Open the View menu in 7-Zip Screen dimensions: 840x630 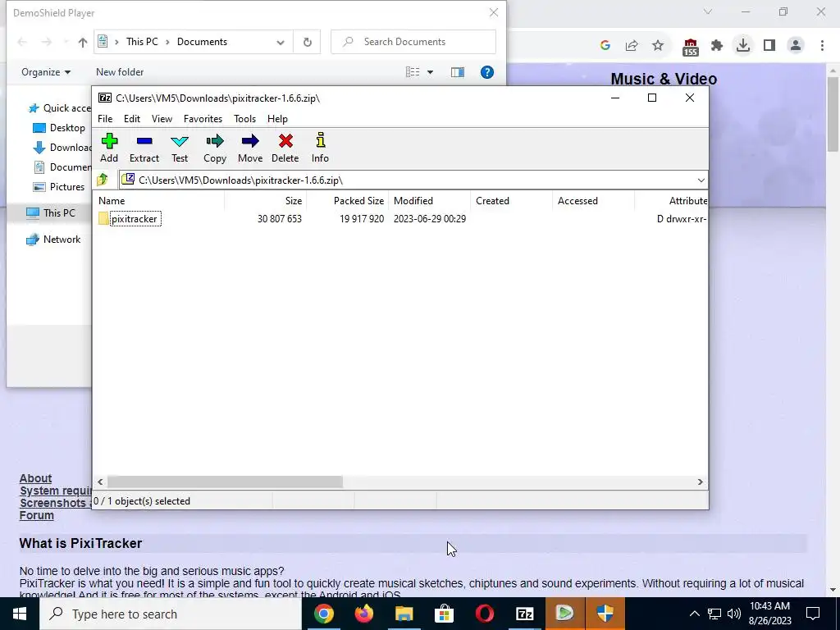[162, 119]
